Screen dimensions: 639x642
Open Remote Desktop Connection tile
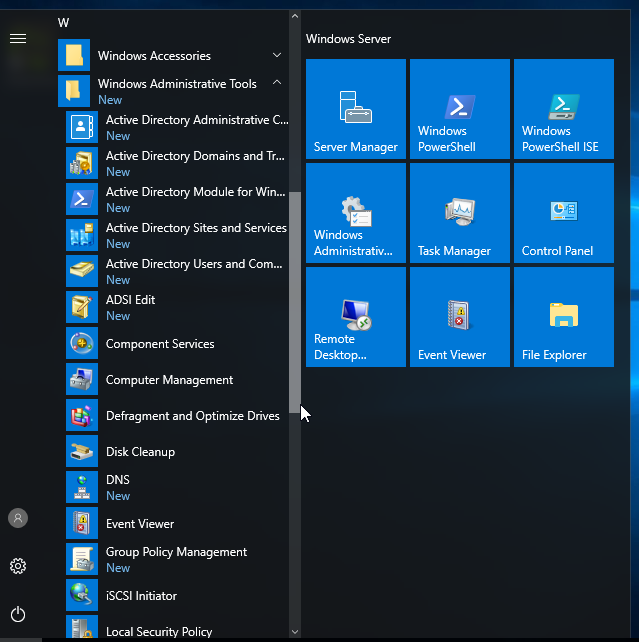[x=356, y=317]
